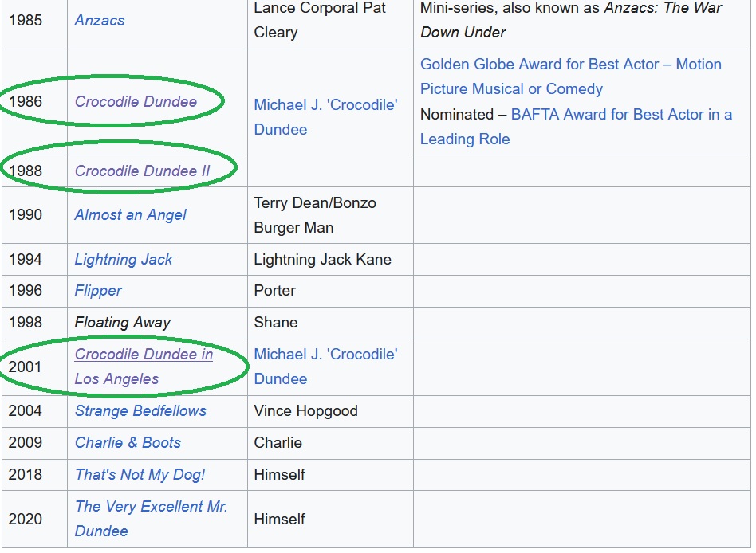This screenshot has height=553, width=756.
Task: Open the BAFTA Award for Best Actor link
Action: [x=576, y=127]
